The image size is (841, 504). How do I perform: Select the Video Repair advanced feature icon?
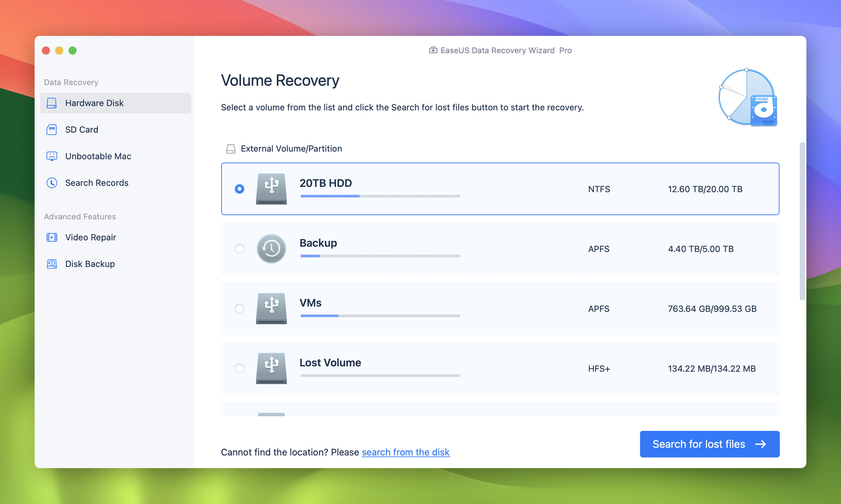pos(52,237)
